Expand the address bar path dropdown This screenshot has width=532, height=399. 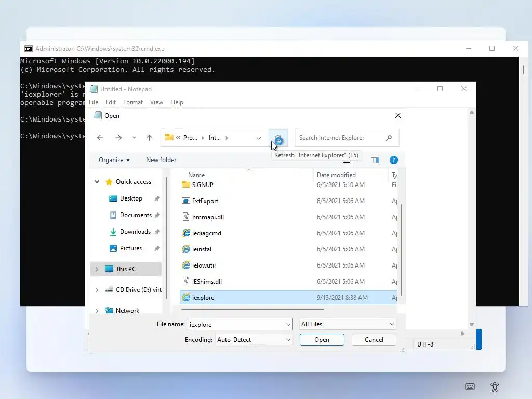259,138
